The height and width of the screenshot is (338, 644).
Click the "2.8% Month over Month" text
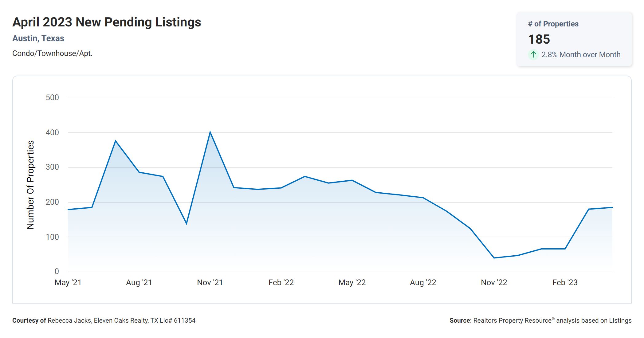(x=581, y=55)
